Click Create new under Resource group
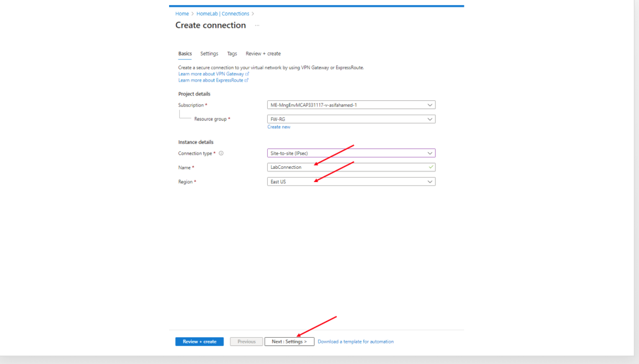The height and width of the screenshot is (364, 639). click(x=279, y=127)
